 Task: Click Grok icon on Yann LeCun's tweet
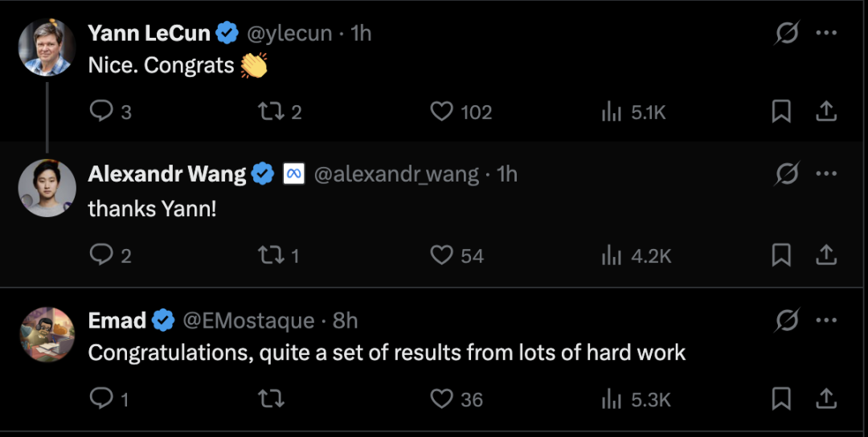(x=787, y=33)
